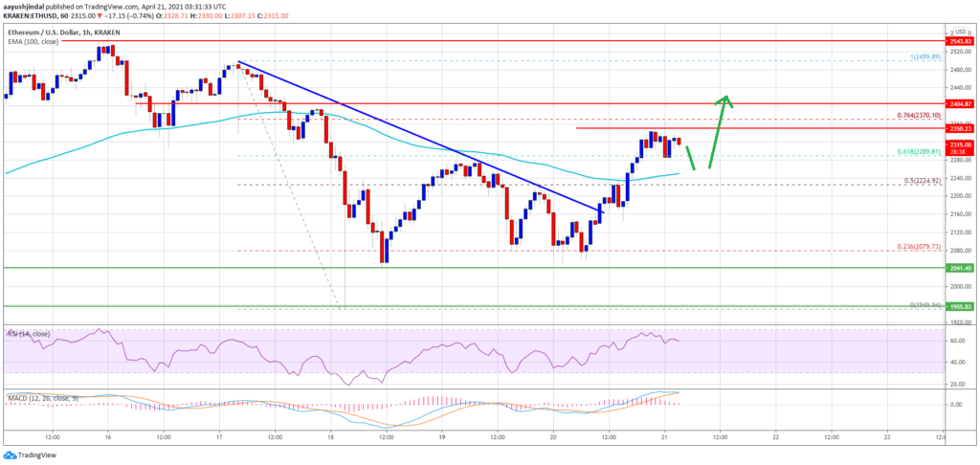The height and width of the screenshot is (465, 980).
Task: Select the 2543.83 resistance price label
Action: click(x=962, y=40)
